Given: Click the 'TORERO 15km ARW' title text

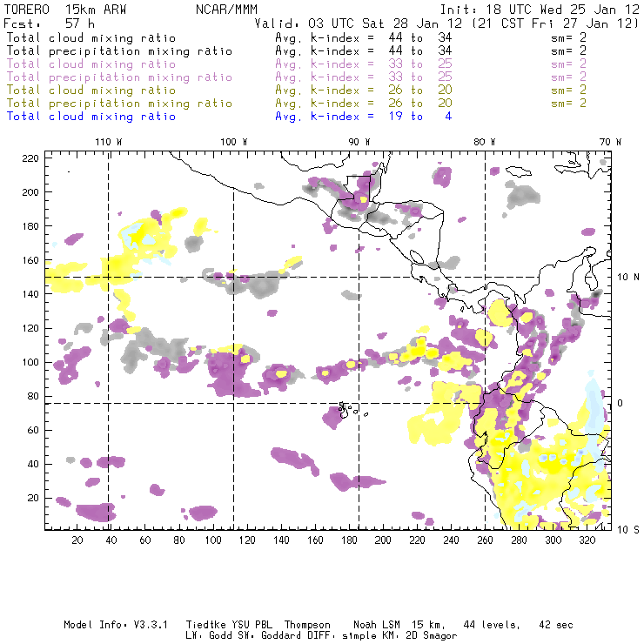Looking at the screenshot, I should tap(65, 10).
